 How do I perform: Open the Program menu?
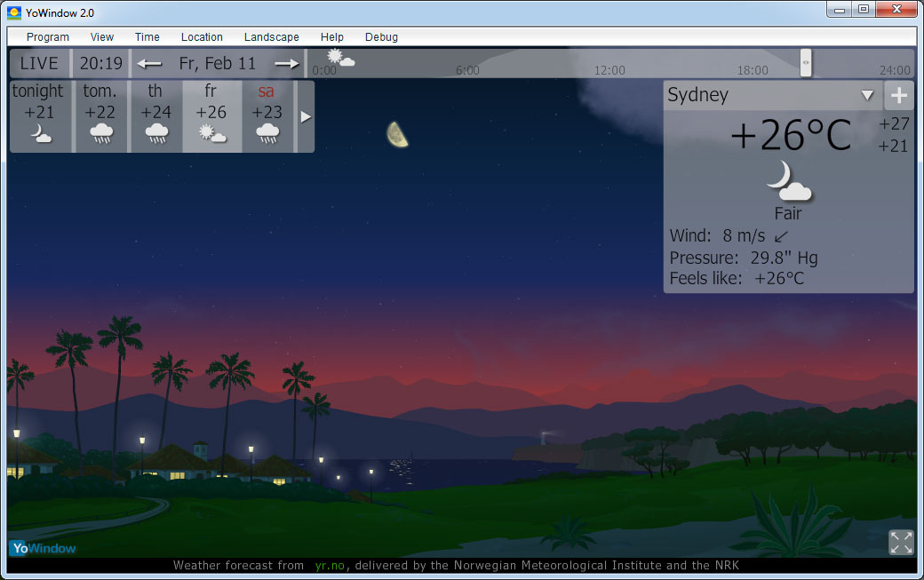pos(48,37)
